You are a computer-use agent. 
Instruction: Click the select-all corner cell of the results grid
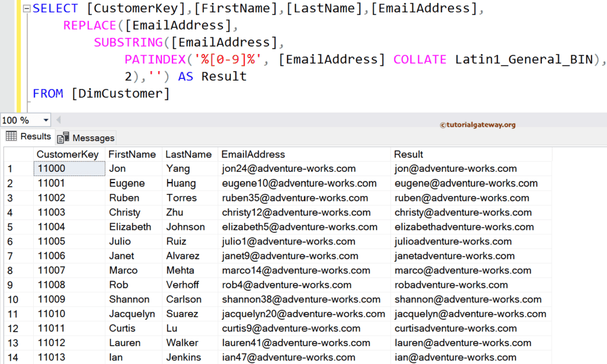(19, 154)
